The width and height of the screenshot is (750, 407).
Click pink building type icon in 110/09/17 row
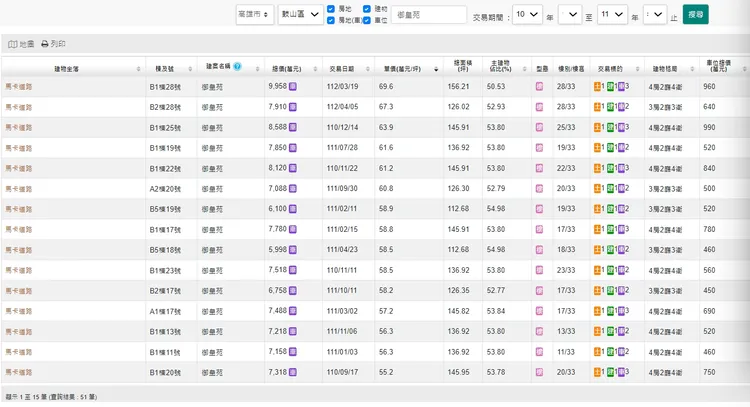(539, 372)
